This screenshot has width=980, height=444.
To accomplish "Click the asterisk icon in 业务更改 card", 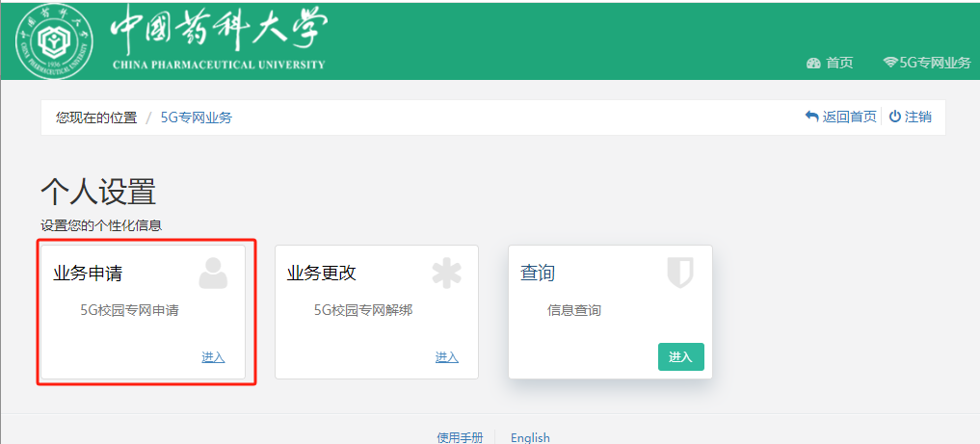I will [446, 274].
